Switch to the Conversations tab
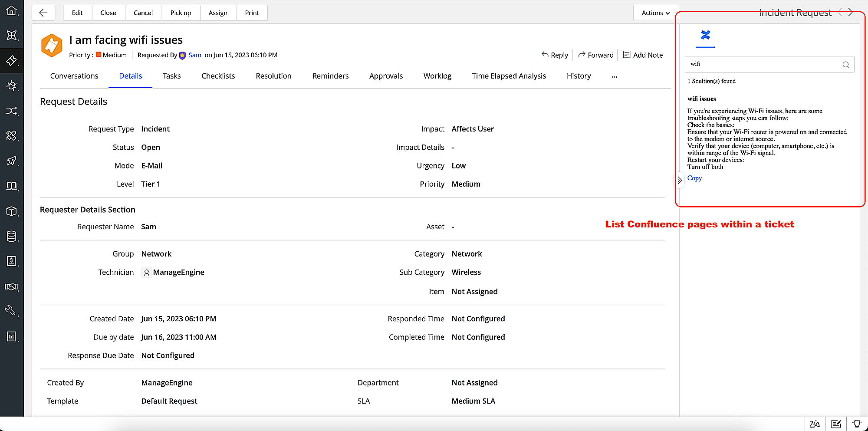This screenshot has height=431, width=868. [x=74, y=76]
